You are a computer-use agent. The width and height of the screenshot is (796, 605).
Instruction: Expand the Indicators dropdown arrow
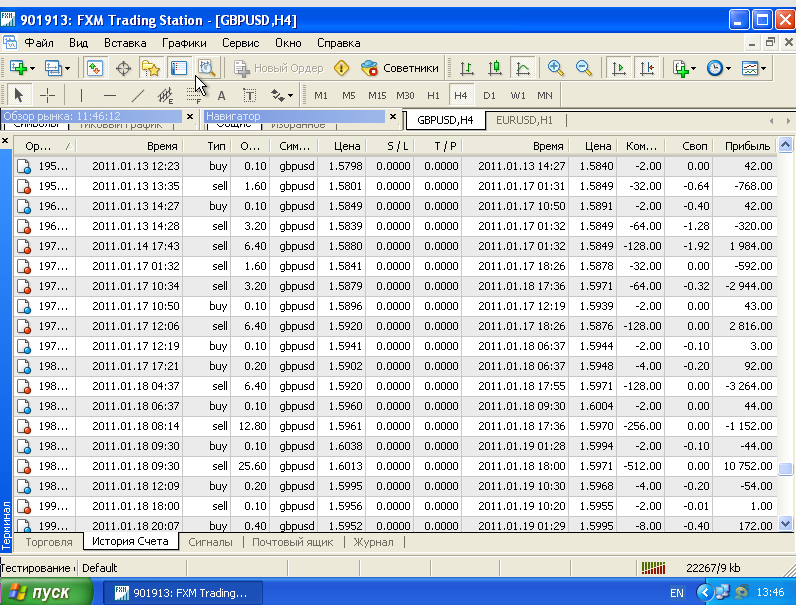693,69
